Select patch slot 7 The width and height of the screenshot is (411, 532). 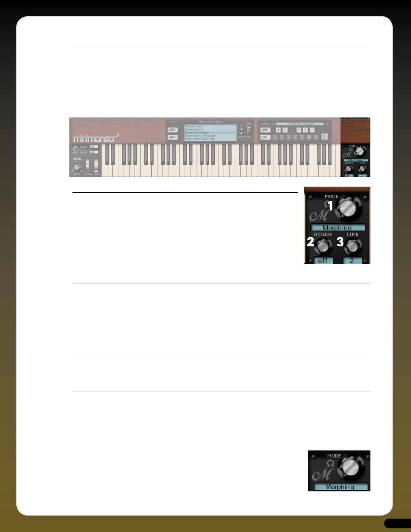point(299,130)
